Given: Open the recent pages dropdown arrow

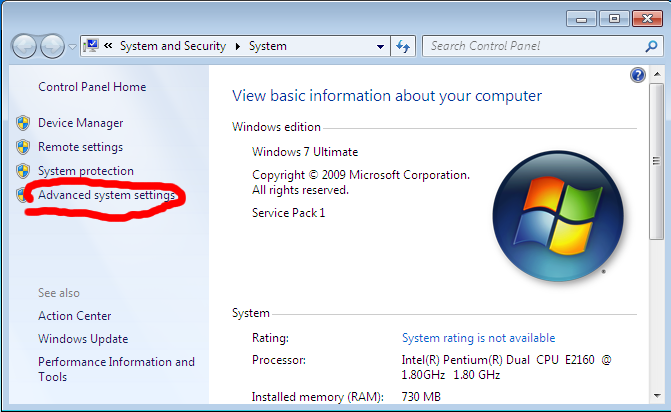Looking at the screenshot, I should [72, 46].
